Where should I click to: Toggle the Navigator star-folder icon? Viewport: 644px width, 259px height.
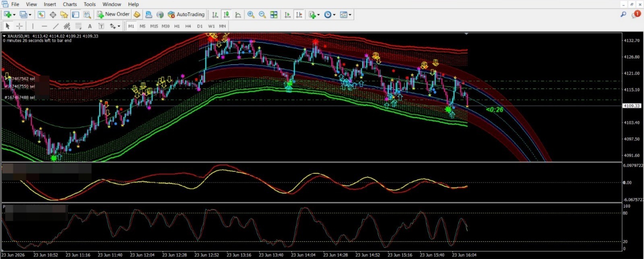point(64,14)
